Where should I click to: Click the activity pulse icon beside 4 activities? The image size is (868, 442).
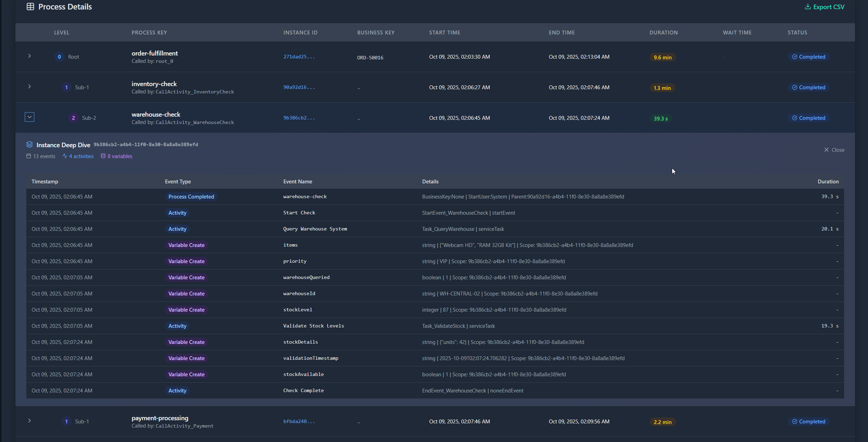point(65,156)
